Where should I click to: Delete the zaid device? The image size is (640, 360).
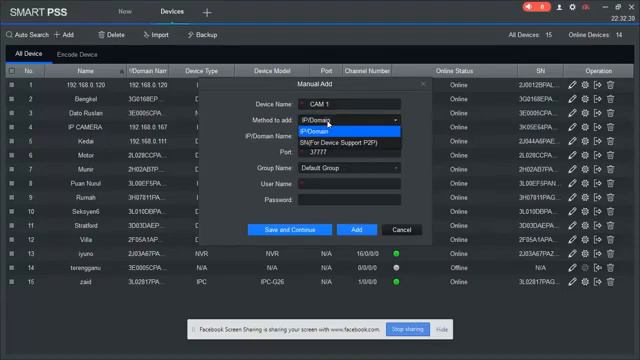610,282
